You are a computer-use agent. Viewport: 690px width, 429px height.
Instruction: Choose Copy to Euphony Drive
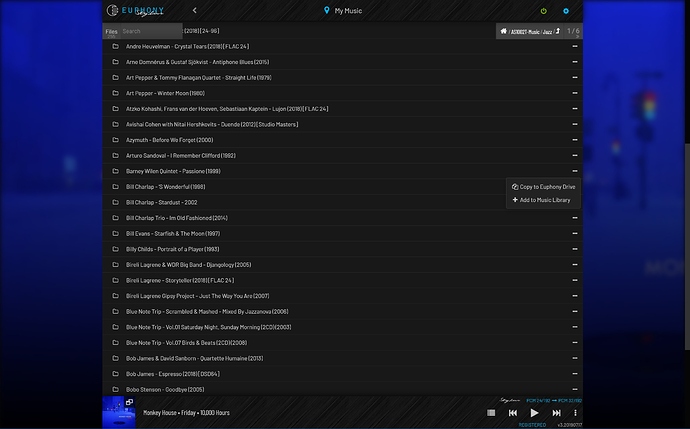(543, 187)
